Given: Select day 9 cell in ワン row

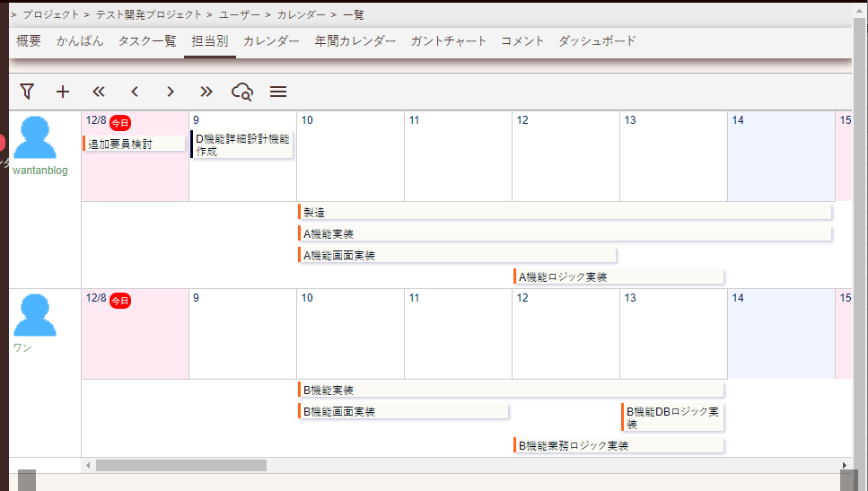Looking at the screenshot, I should tap(242, 334).
